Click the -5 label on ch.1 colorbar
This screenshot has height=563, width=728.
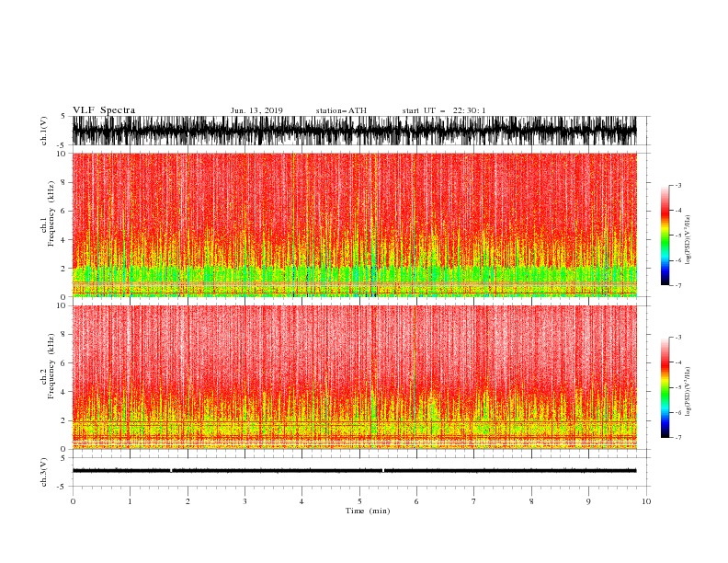(x=678, y=236)
